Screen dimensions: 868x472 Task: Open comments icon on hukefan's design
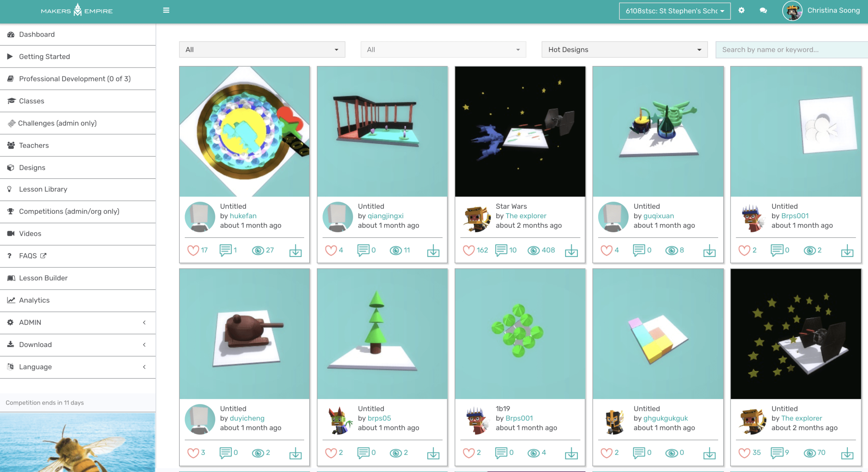[x=225, y=250]
